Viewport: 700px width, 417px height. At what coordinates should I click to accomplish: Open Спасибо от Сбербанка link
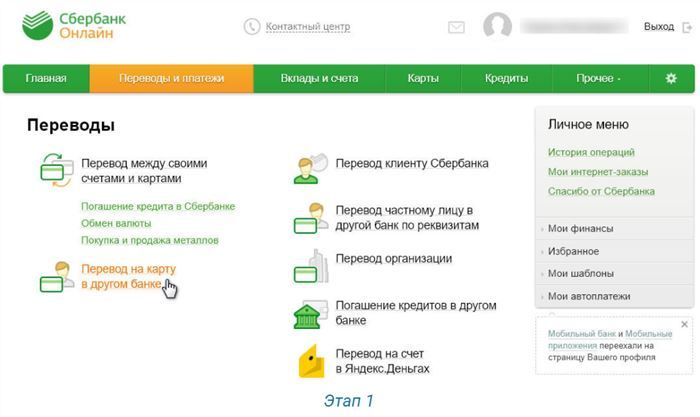pos(601,192)
